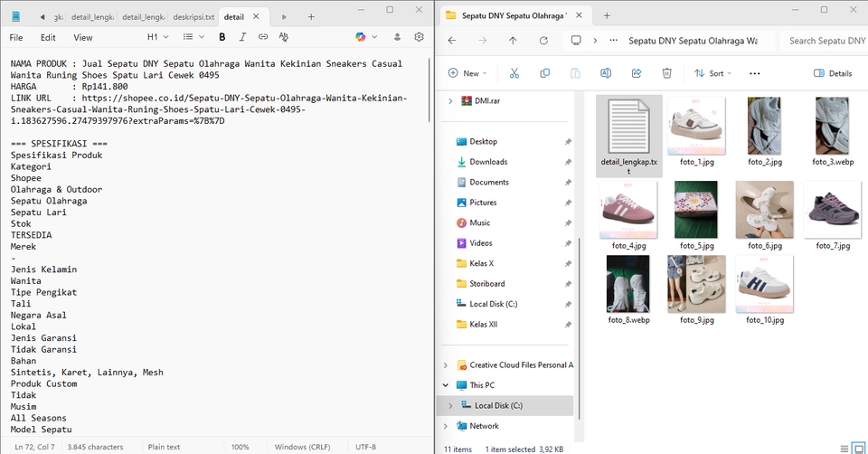Click the insert link icon
The image size is (868, 454).
tap(263, 37)
